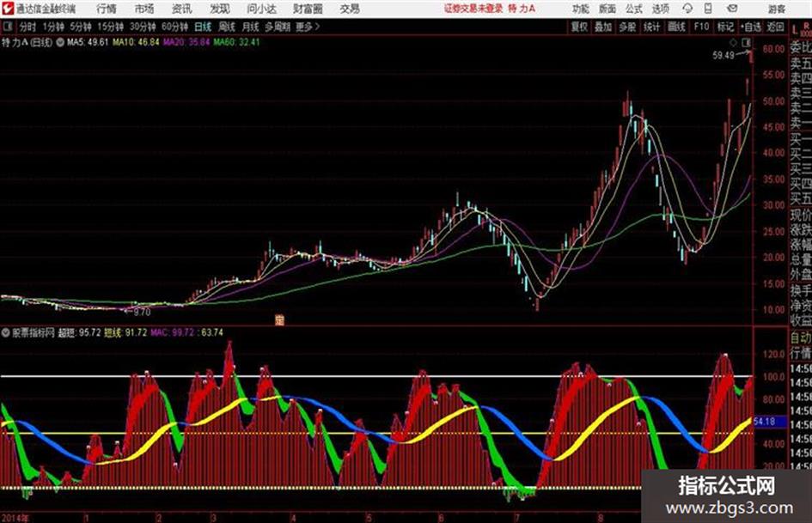The height and width of the screenshot is (523, 812).
Task: Open the envelope message icon
Action: click(732, 9)
